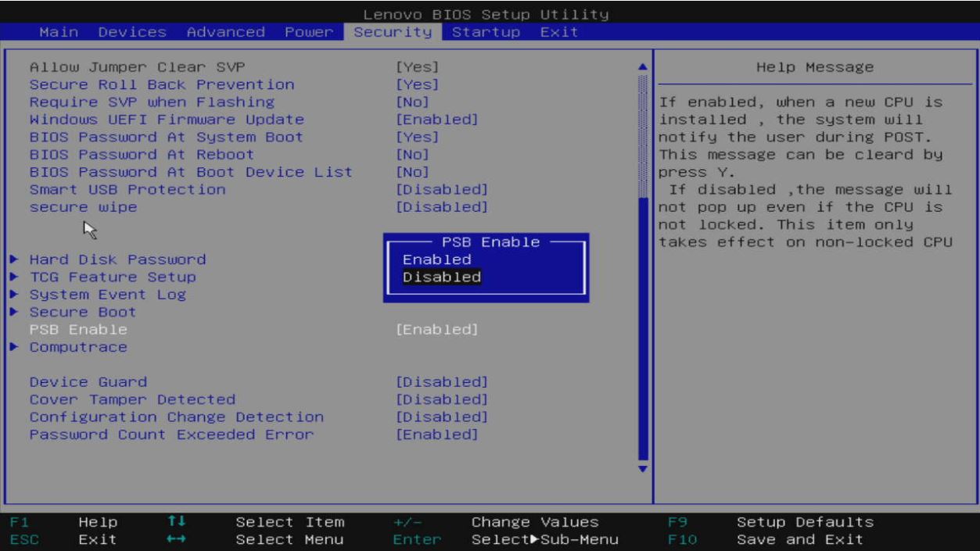Go to the Advanced tab
Screen dimensions: 980x551
(x=225, y=32)
